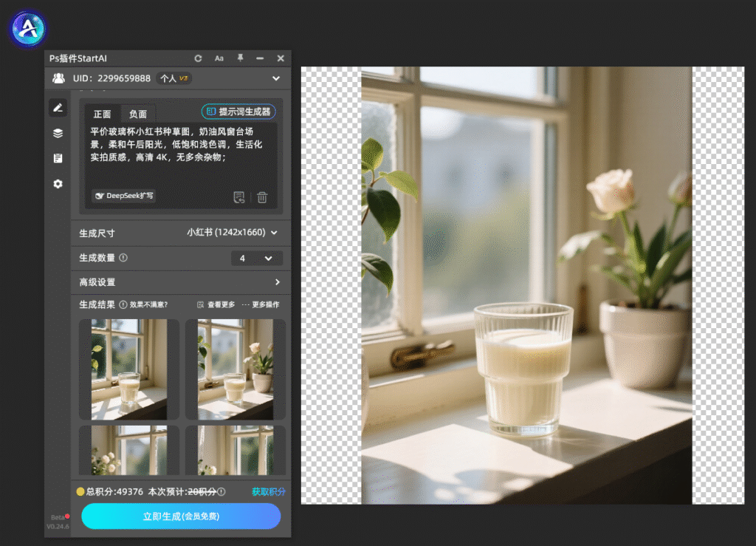Image resolution: width=756 pixels, height=546 pixels.
Task: Click the 获取积分 link
Action: point(269,491)
